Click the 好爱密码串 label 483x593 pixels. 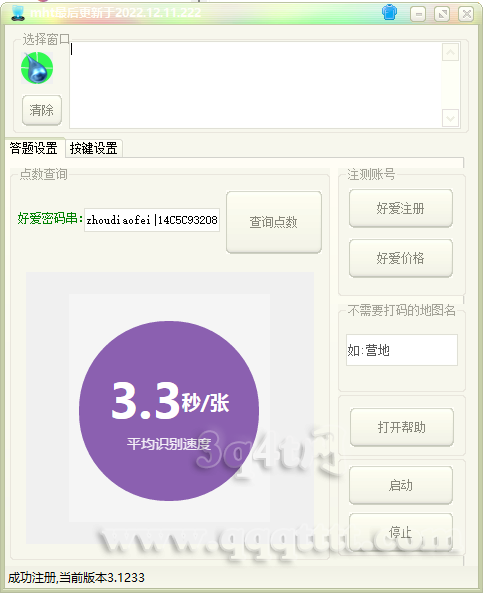50,219
